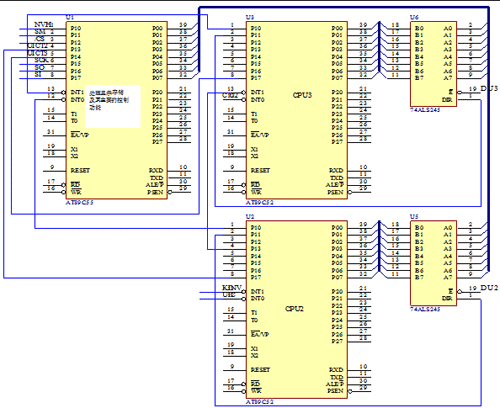Select the AT89C55 part name under U1
Viewport: 500px width, 408px height.
point(79,202)
